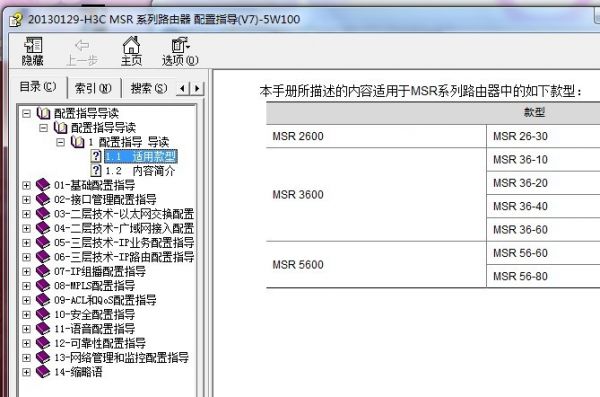Screen dimensions: 600x397
Task: Switch to the 索引 (Index) tab
Action: (x=93, y=88)
